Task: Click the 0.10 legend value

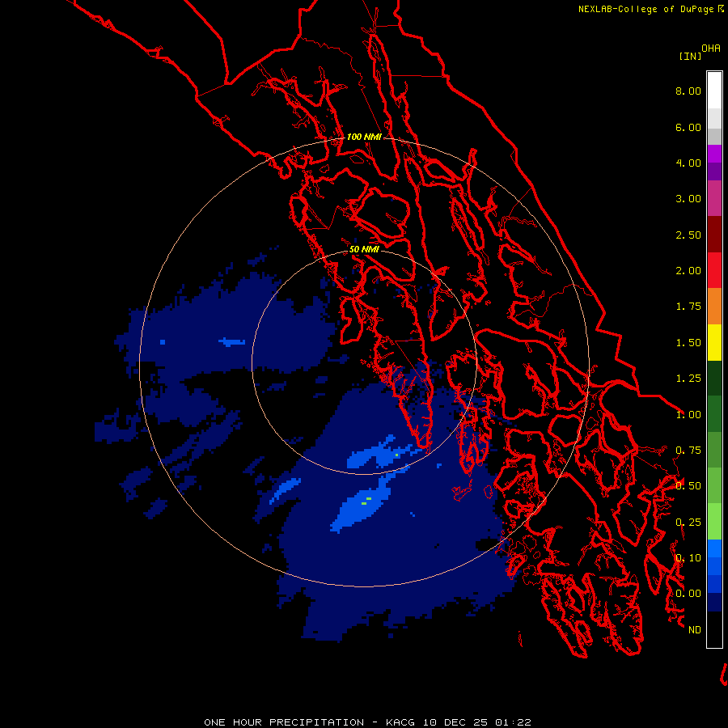Action: pos(688,558)
